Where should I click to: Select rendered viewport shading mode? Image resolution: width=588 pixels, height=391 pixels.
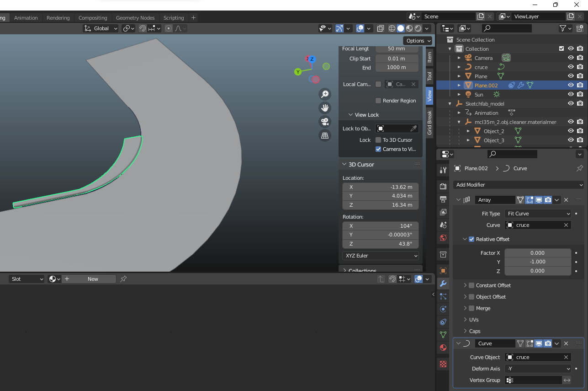click(418, 28)
